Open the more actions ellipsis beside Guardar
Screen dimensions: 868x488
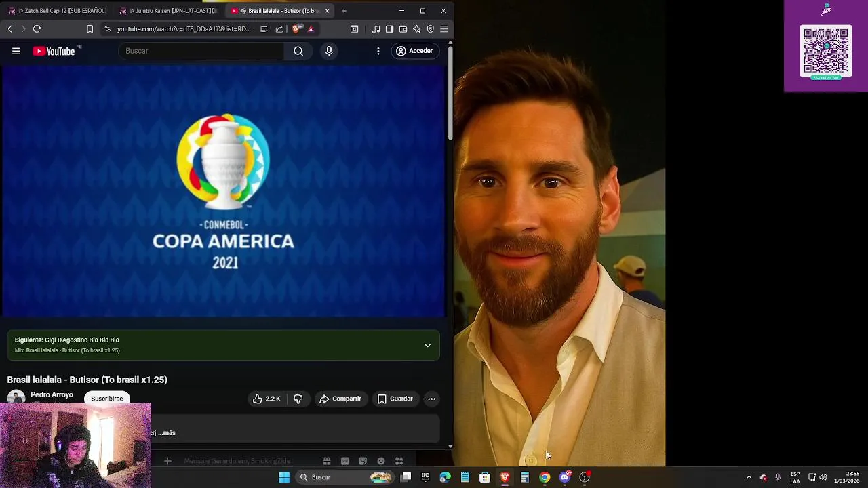431,399
